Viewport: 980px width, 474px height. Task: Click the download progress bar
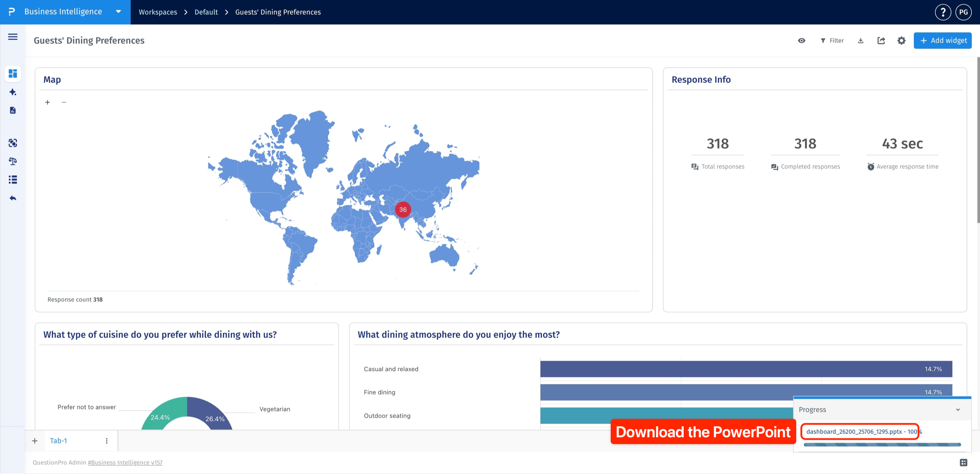click(x=882, y=445)
